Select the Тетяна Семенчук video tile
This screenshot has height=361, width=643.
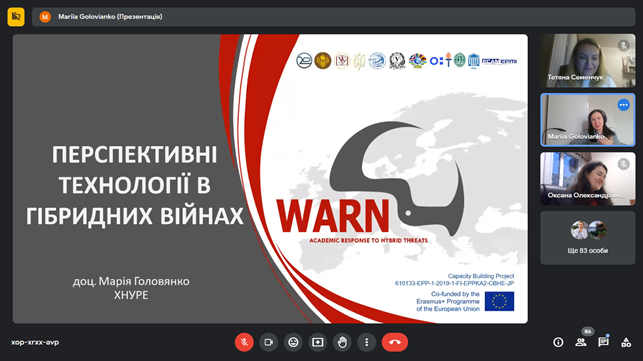(588, 61)
